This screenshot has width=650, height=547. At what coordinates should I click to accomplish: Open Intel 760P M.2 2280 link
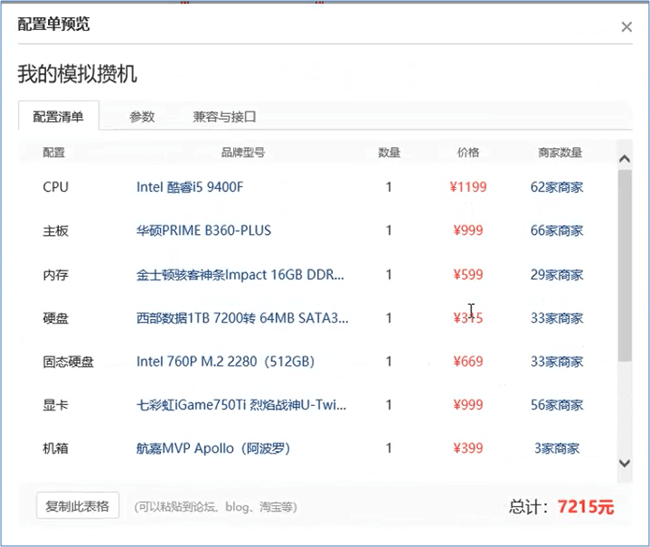click(x=226, y=361)
